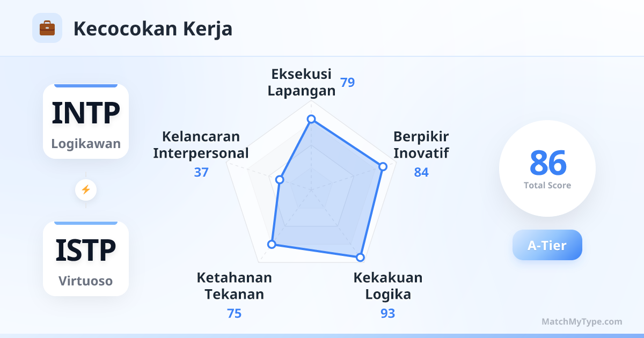Select the Eksekusi Lapangan axis label
Image resolution: width=644 pixels, height=338 pixels.
pyautogui.click(x=302, y=82)
